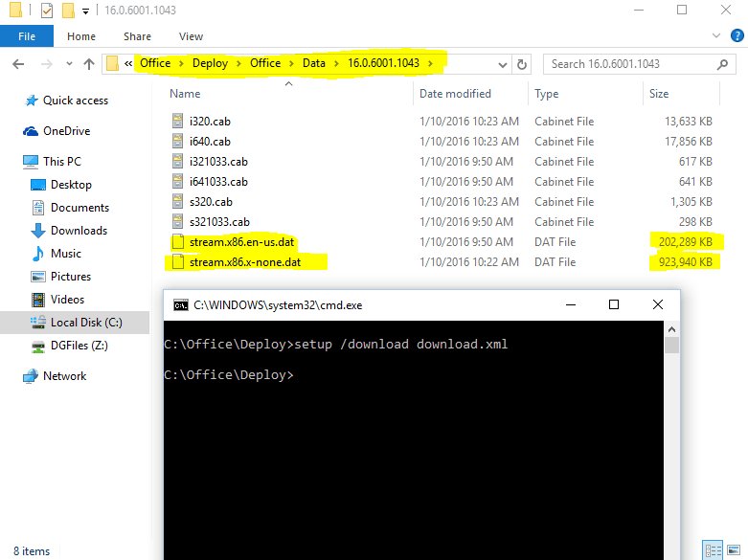Sort by Date modified column header
Viewport: 748px width, 560px height.
pyautogui.click(x=455, y=94)
